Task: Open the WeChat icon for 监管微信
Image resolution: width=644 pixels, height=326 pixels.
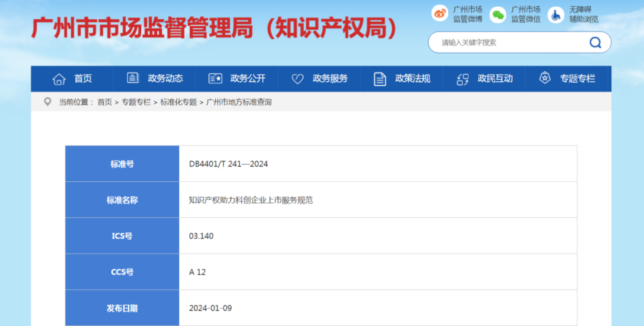Action: (498, 14)
